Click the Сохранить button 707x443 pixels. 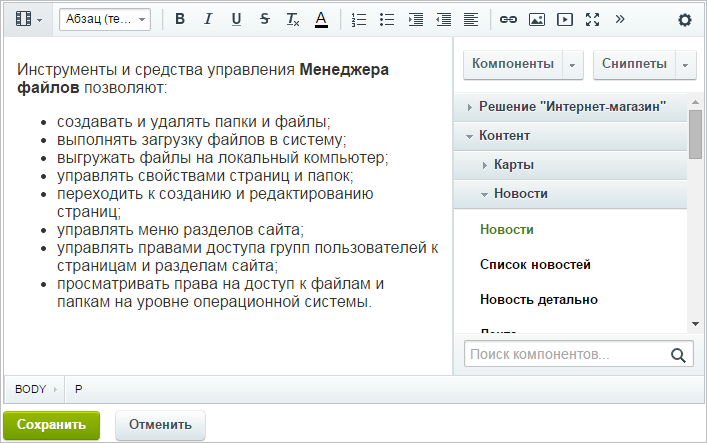tap(51, 424)
